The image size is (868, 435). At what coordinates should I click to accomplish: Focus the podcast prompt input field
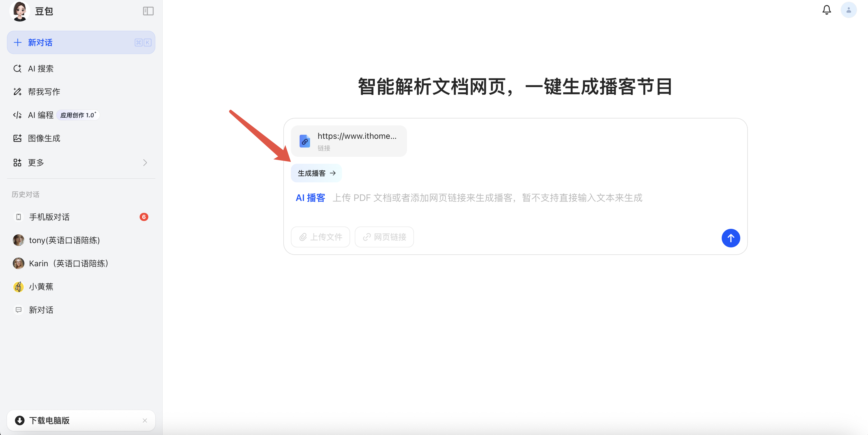(x=516, y=198)
